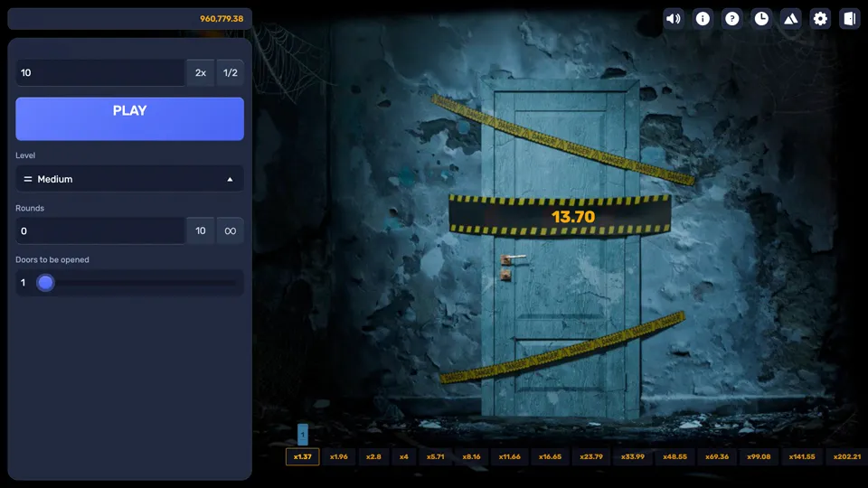Halve the bet with 1/2
Viewport: 868px width, 488px height.
[231, 72]
